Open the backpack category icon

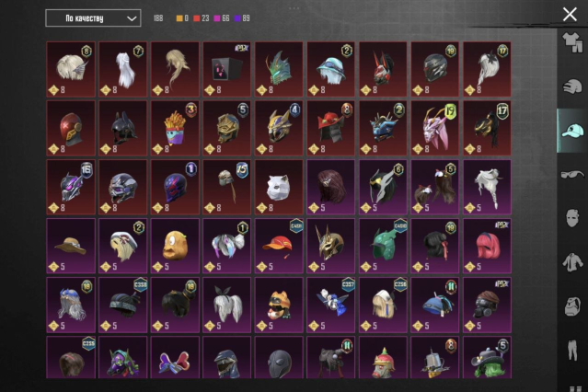pyautogui.click(x=572, y=306)
